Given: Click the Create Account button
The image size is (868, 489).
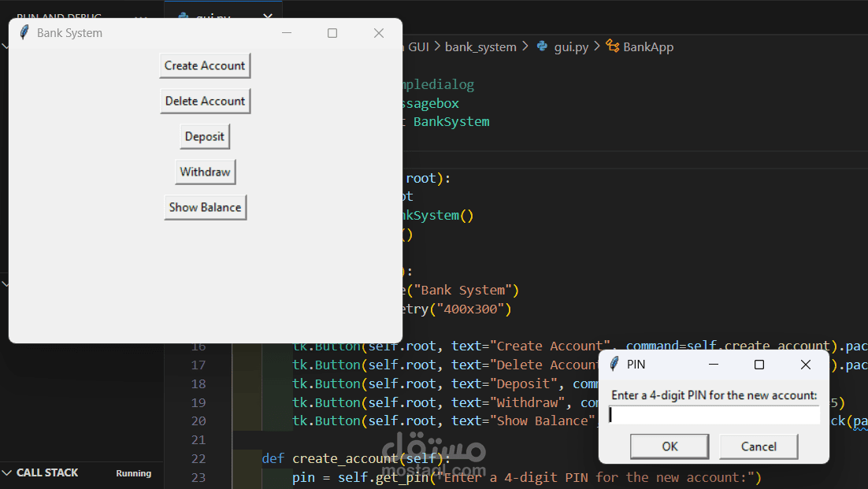Looking at the screenshot, I should click(x=205, y=66).
